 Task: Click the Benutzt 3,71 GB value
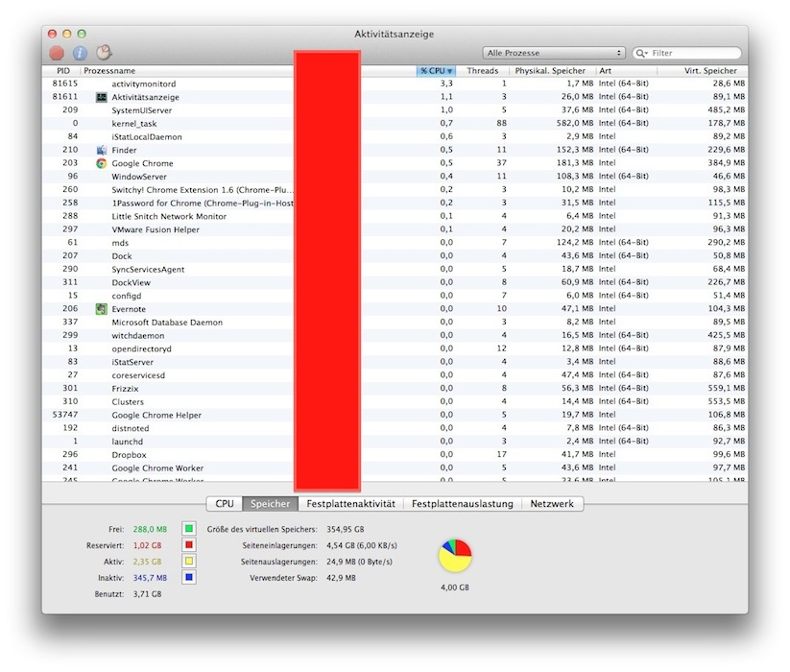point(147,594)
